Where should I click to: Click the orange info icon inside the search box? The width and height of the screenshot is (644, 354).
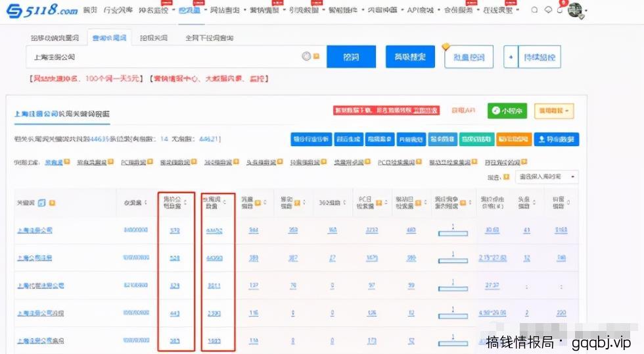point(316,57)
